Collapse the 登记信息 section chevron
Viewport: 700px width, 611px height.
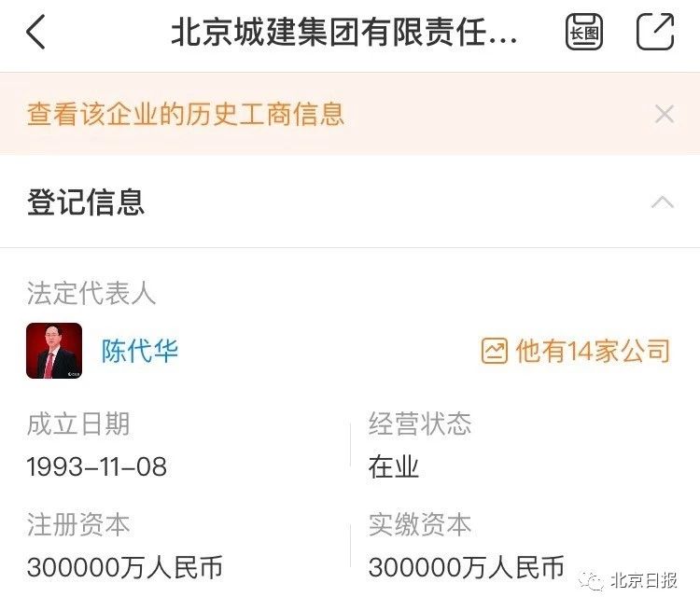pos(663,202)
